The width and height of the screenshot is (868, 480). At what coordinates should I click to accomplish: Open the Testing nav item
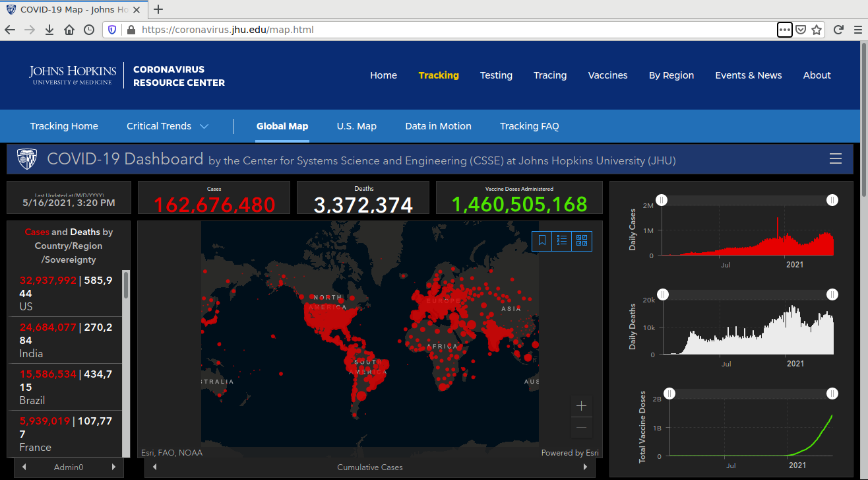pos(496,75)
